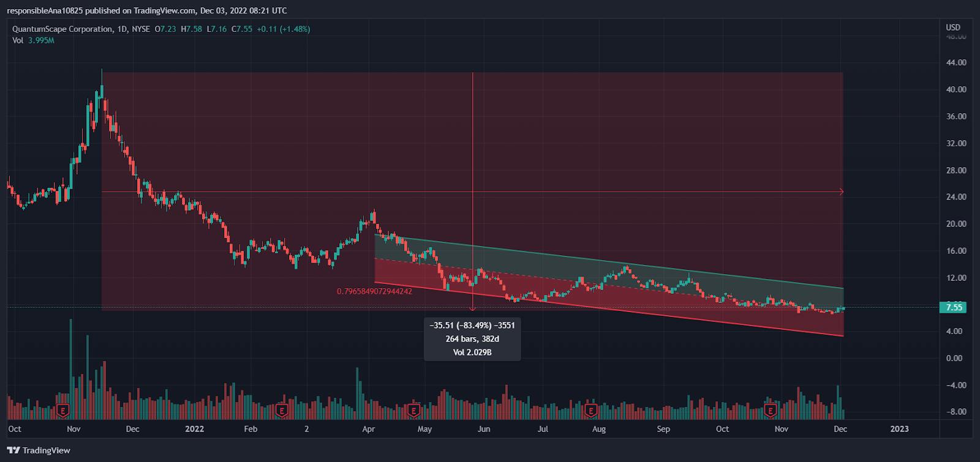Click the earnings E marker for early November 2021

pyautogui.click(x=62, y=411)
